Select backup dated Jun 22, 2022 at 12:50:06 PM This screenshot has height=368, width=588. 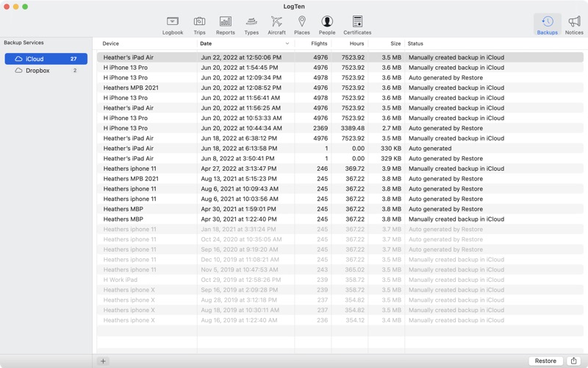click(340, 57)
